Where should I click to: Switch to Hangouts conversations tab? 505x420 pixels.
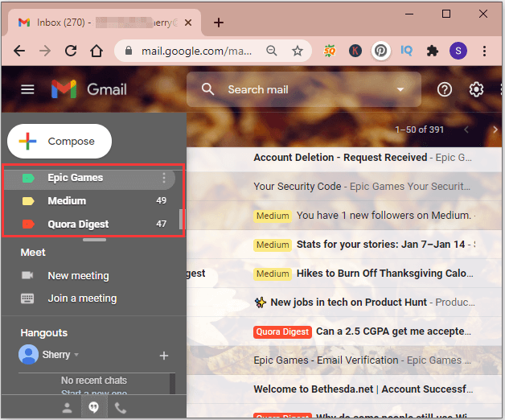click(x=94, y=407)
